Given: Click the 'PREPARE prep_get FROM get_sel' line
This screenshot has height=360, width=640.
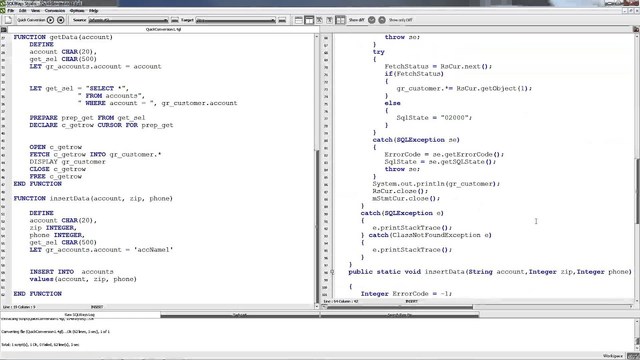Looking at the screenshot, I should pos(87,118).
